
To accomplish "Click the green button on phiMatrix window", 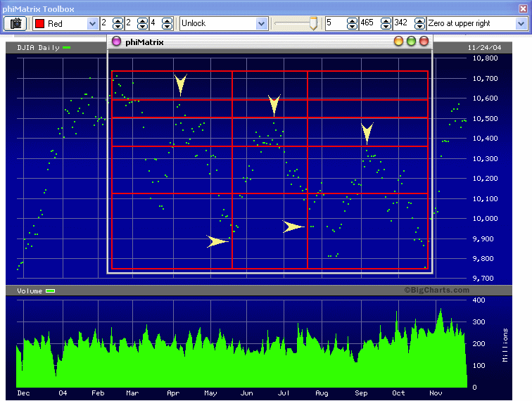I will pos(411,41).
